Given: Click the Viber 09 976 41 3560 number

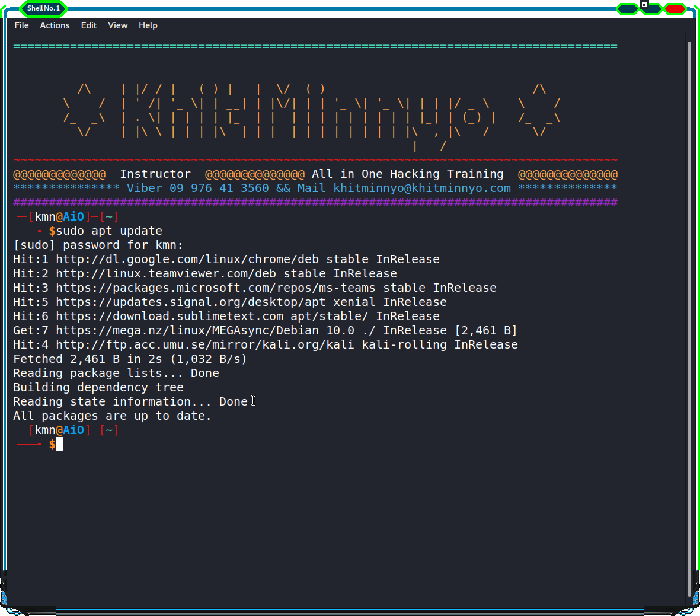Looking at the screenshot, I should point(198,188).
